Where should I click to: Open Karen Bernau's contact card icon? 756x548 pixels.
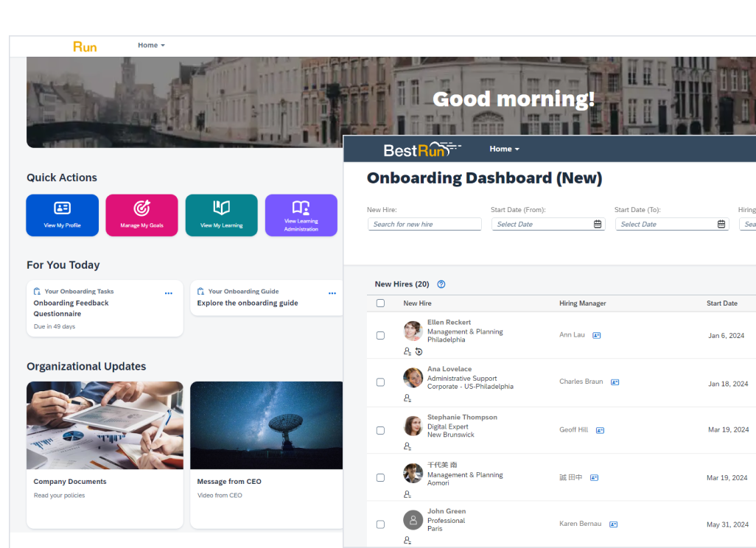click(613, 524)
